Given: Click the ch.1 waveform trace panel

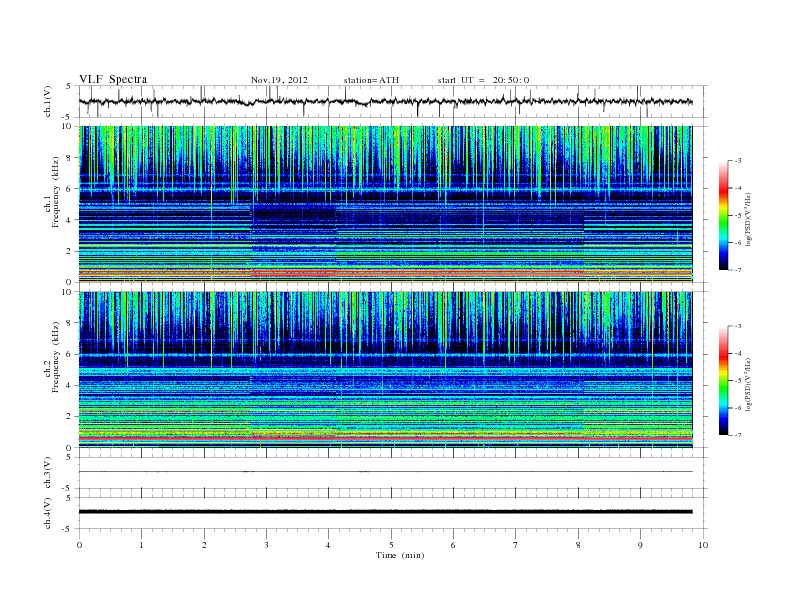Looking at the screenshot, I should click(x=393, y=101).
